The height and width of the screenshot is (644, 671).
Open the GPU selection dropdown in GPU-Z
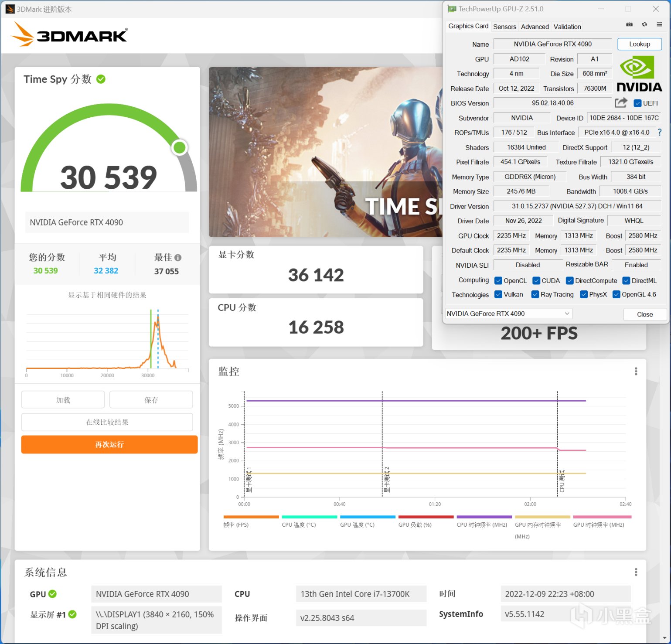(x=508, y=313)
